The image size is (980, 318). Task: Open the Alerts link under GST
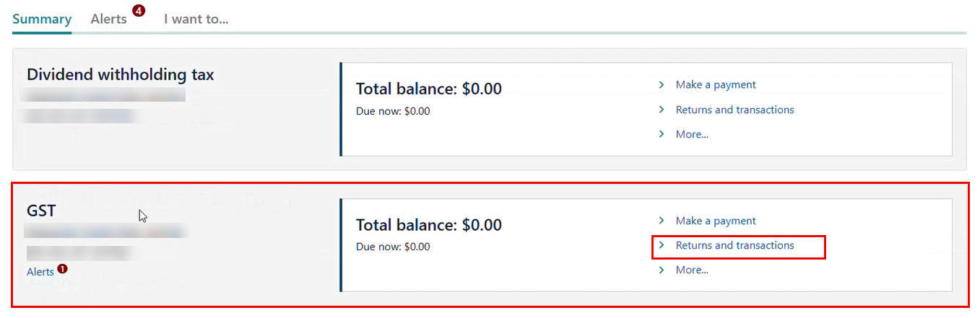tap(40, 272)
